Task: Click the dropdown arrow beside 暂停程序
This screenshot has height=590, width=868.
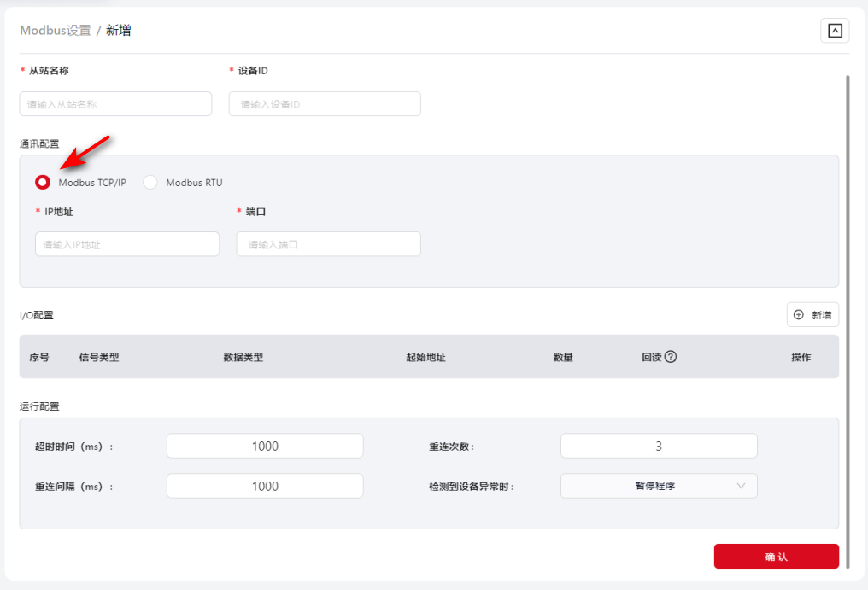Action: 741,486
